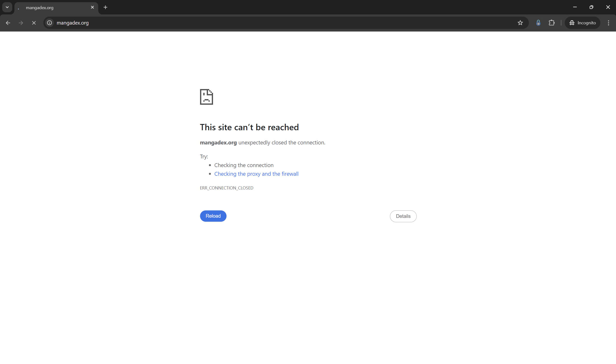Close the mangadex.org tab

pyautogui.click(x=92, y=7)
